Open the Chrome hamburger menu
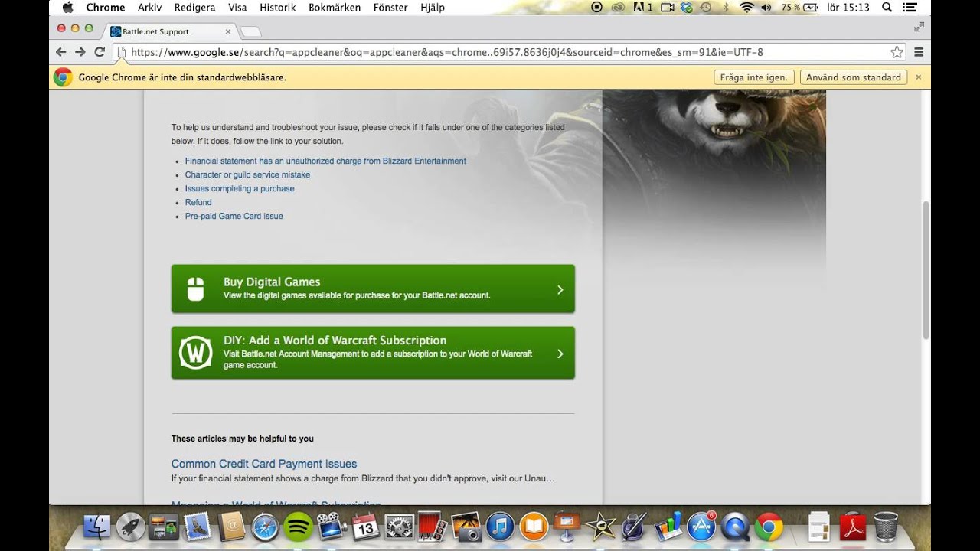The height and width of the screenshot is (551, 980). [x=919, y=52]
